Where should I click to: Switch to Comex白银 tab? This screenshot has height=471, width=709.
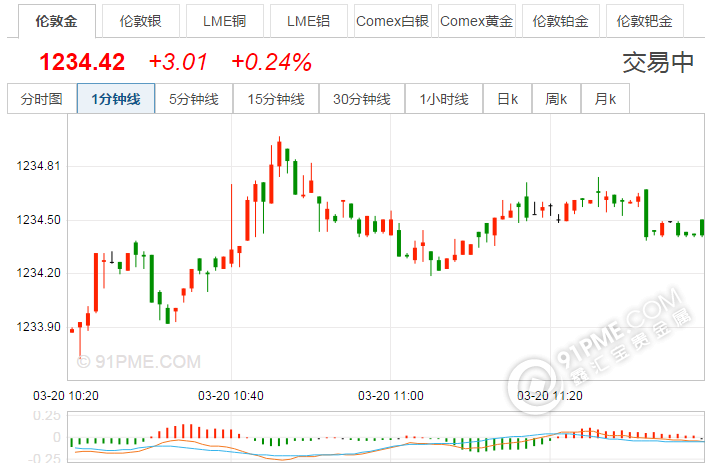[392, 21]
